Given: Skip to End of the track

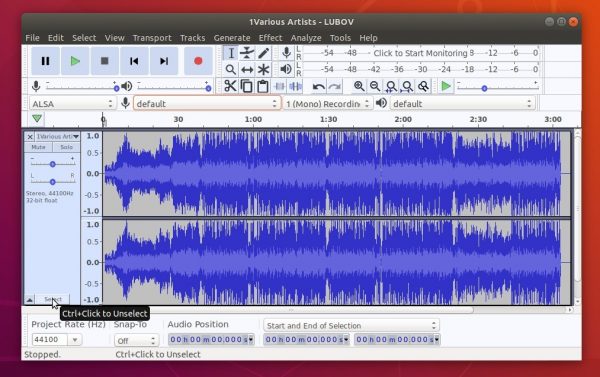Looking at the screenshot, I should pyautogui.click(x=164, y=61).
